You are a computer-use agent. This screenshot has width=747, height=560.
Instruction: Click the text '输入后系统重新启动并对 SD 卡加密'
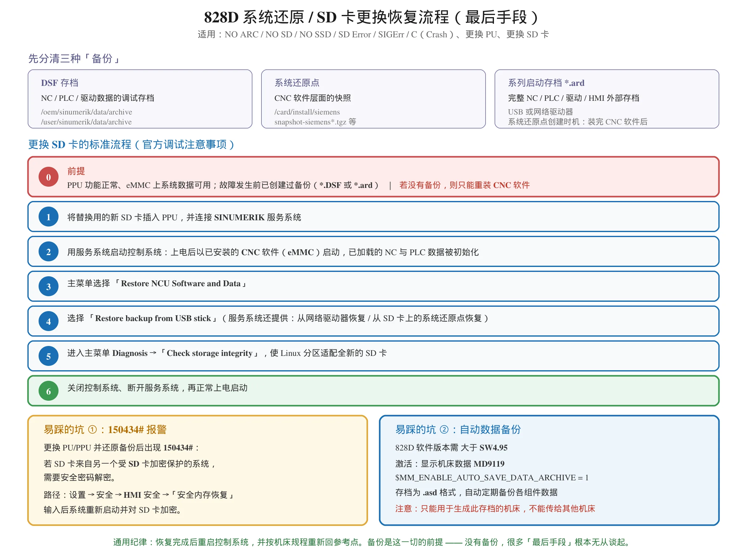point(110,510)
